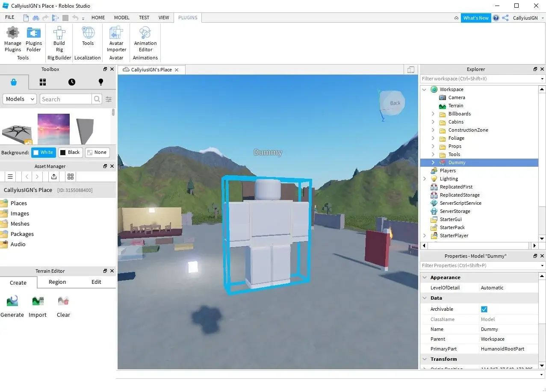
Task: Open Manage Plugins
Action: click(x=13, y=39)
